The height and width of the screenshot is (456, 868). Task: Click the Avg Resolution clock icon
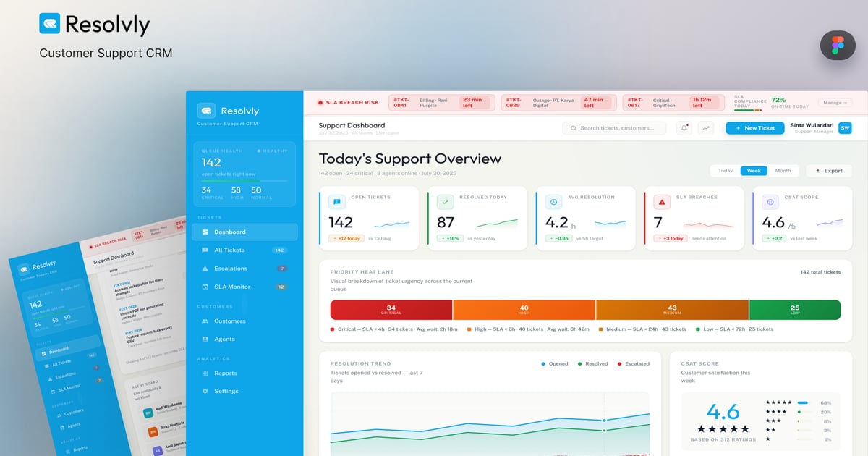[553, 202]
